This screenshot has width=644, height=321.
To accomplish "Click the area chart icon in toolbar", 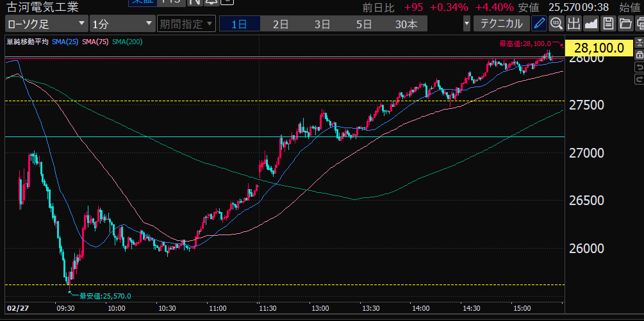I will click(591, 24).
